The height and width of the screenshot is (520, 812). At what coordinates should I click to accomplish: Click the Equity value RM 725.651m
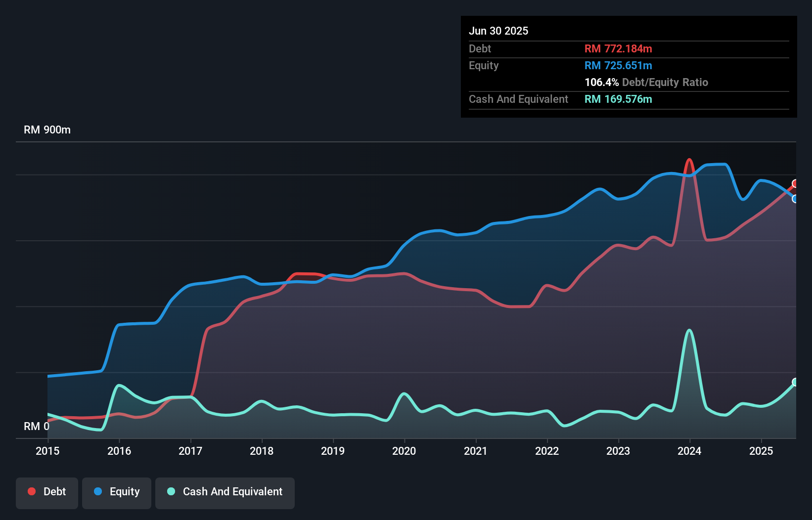pyautogui.click(x=618, y=65)
